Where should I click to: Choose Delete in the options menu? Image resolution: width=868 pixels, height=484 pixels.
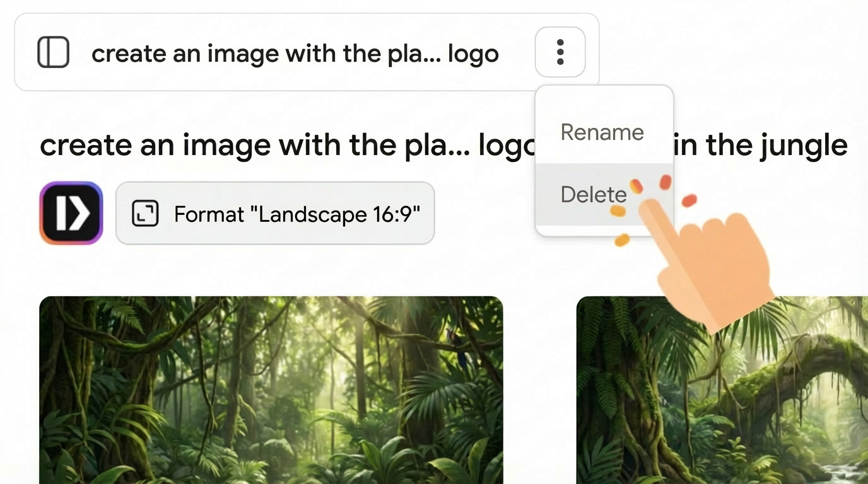point(593,194)
